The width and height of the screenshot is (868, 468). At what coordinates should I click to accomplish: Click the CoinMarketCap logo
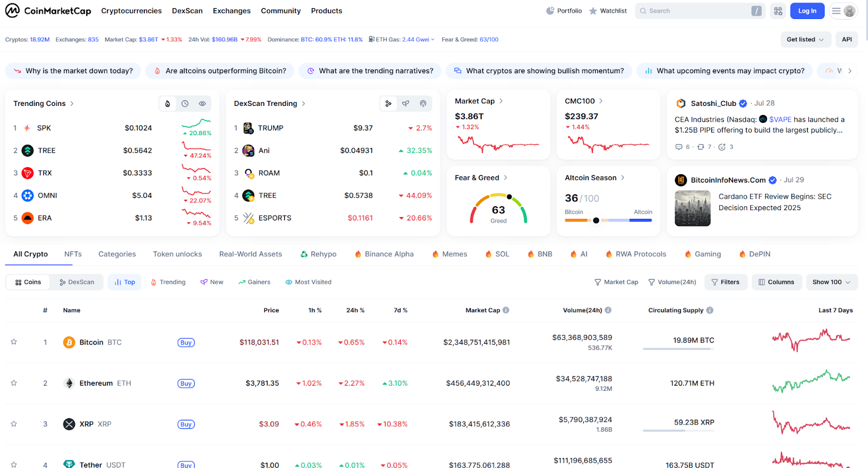(48, 11)
